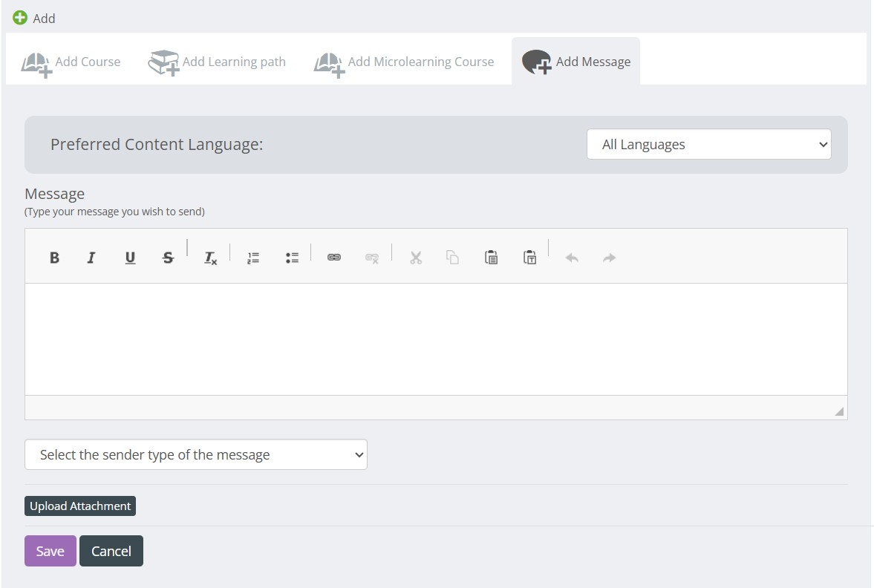Click the Undo arrow

coord(572,258)
